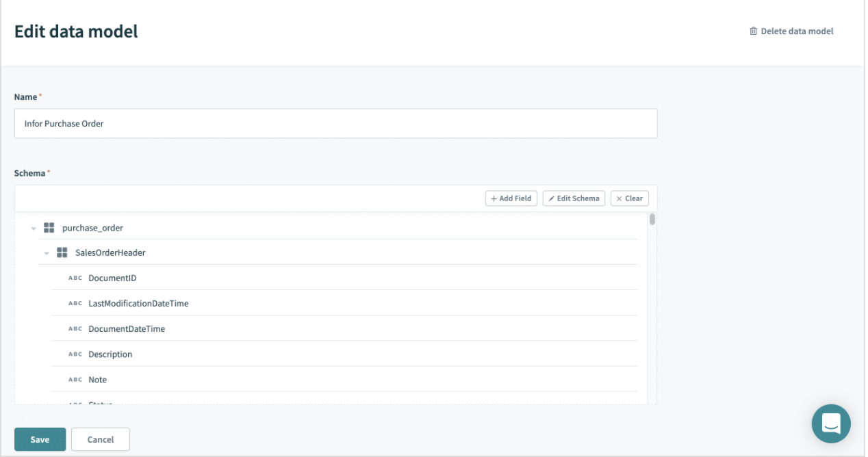
Task: Click the trash icon next to Delete data model
Action: point(753,31)
